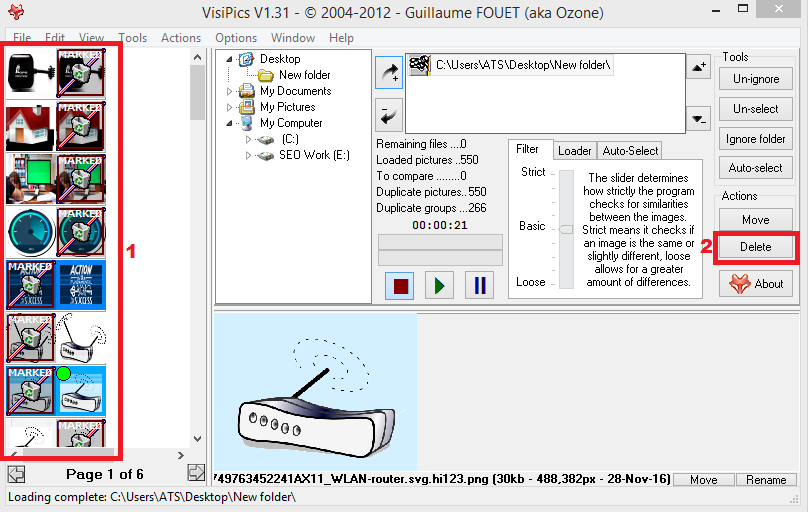808x512 pixels.
Task: Switch to the Auto-Select tab
Action: tap(630, 151)
